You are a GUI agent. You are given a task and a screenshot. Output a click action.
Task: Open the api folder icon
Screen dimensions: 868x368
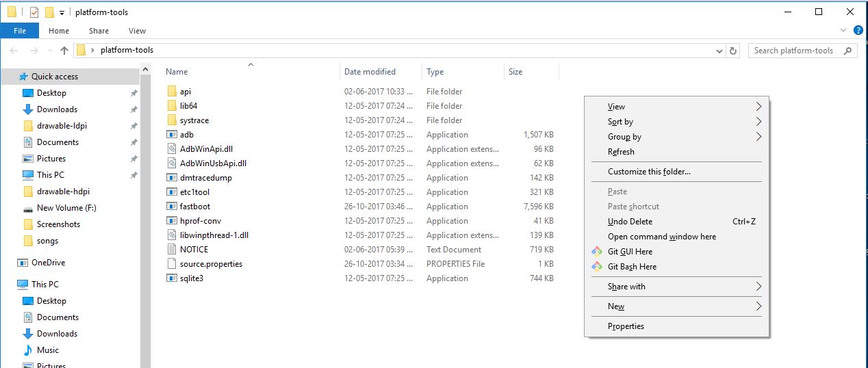[x=172, y=92]
